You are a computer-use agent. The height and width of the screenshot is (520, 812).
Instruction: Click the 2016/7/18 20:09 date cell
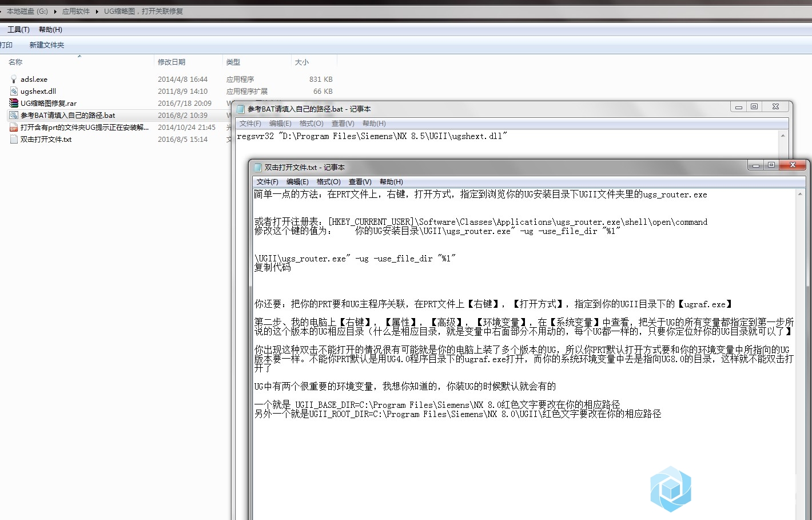[x=185, y=104]
